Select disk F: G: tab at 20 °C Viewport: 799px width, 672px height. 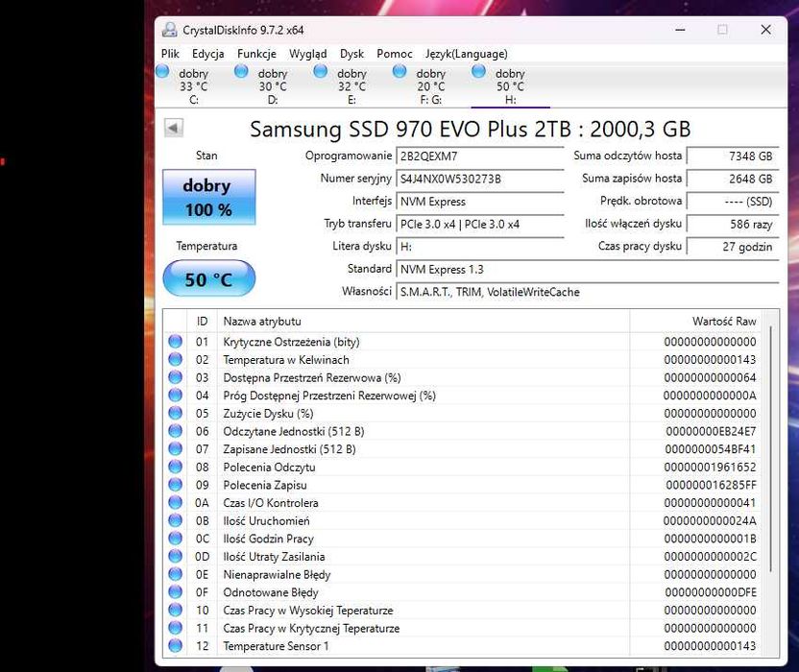pyautogui.click(x=430, y=86)
